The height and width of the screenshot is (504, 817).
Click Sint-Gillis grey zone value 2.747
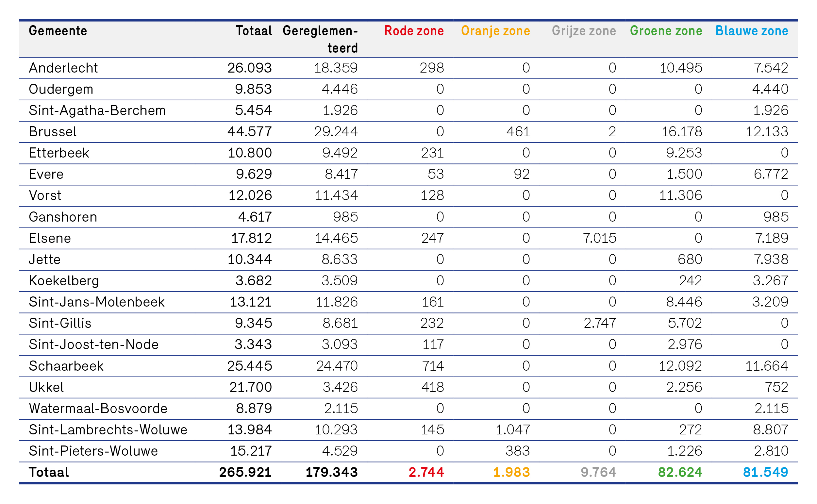[600, 323]
